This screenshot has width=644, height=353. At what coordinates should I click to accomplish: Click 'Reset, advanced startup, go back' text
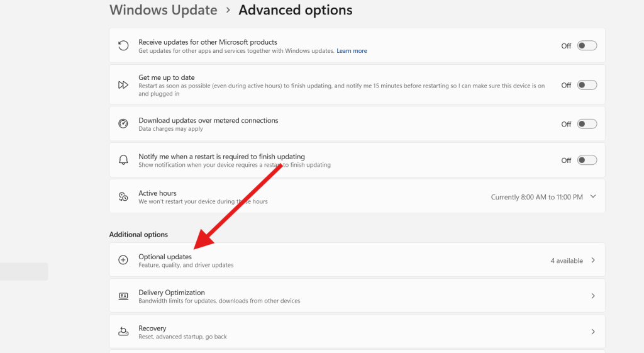183,337
